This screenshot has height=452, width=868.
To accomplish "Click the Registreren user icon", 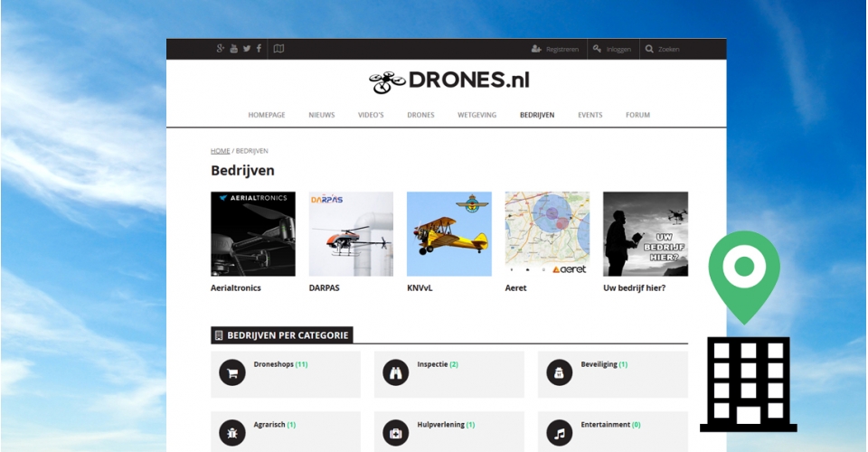I will [x=536, y=49].
